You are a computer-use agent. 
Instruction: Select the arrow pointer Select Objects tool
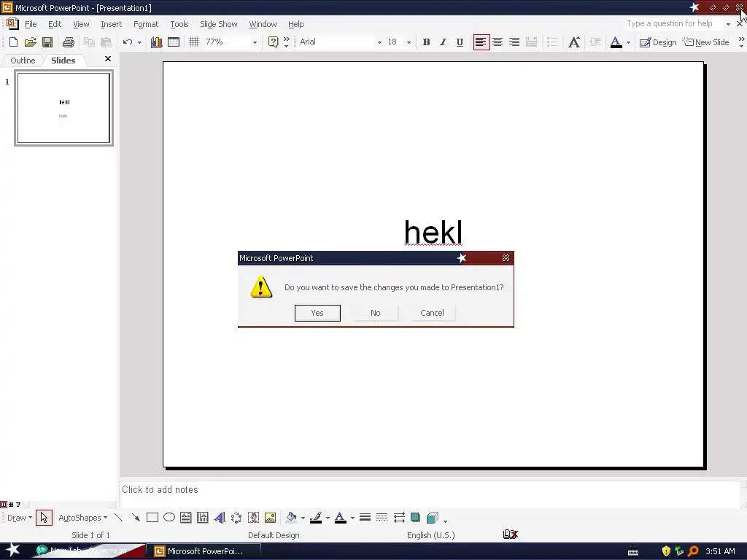pyautogui.click(x=44, y=518)
